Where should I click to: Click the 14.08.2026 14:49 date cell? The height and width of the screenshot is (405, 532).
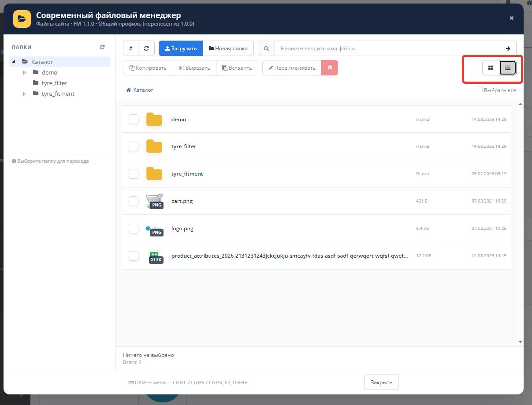coord(489,256)
